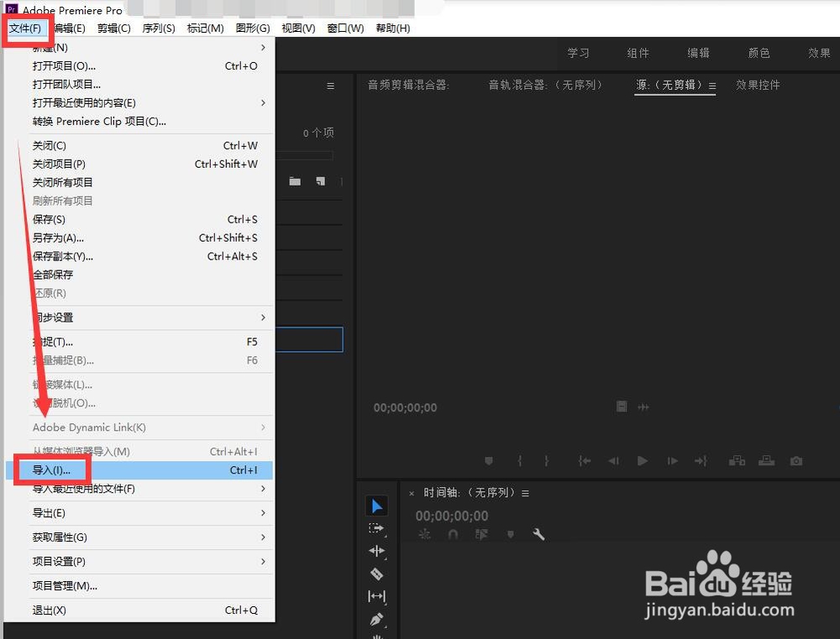
Task: Open the 效果控件 panel tab
Action: (x=758, y=85)
